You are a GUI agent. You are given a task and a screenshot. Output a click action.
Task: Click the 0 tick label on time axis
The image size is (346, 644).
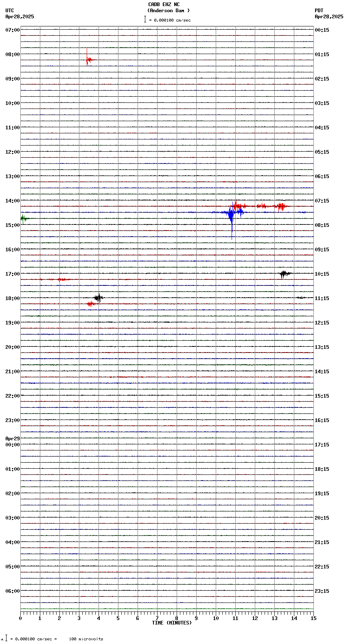(20, 618)
